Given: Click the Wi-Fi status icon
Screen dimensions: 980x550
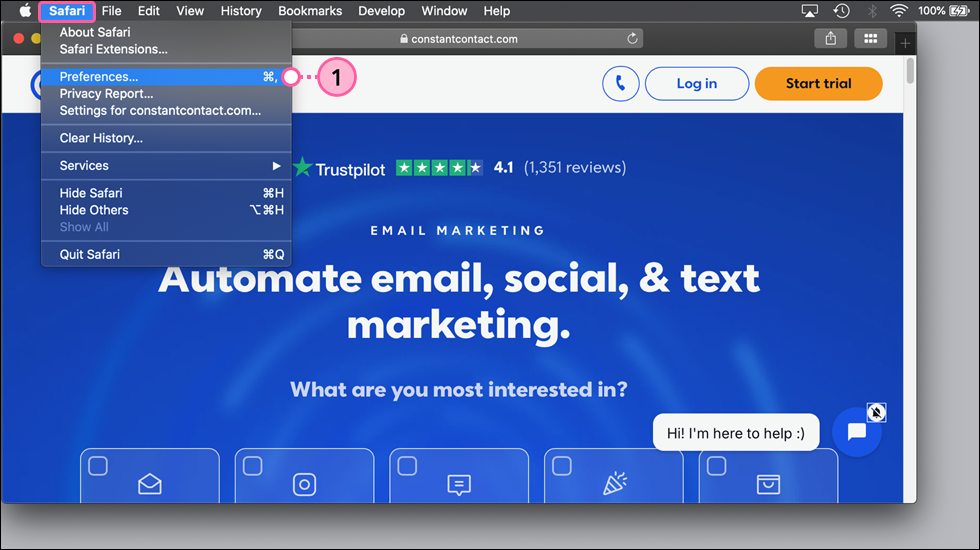Looking at the screenshot, I should (898, 11).
